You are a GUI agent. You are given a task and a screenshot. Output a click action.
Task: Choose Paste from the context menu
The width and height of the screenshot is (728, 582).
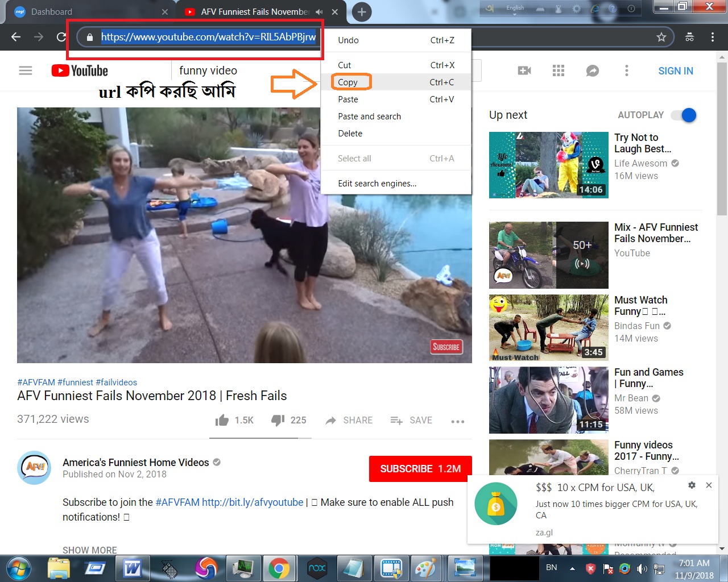(396, 99)
